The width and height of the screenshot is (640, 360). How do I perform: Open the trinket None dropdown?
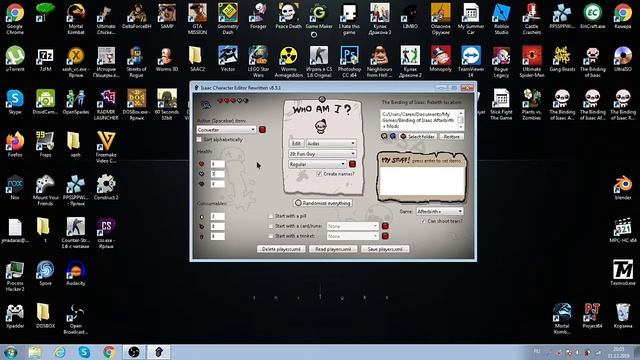coord(353,236)
